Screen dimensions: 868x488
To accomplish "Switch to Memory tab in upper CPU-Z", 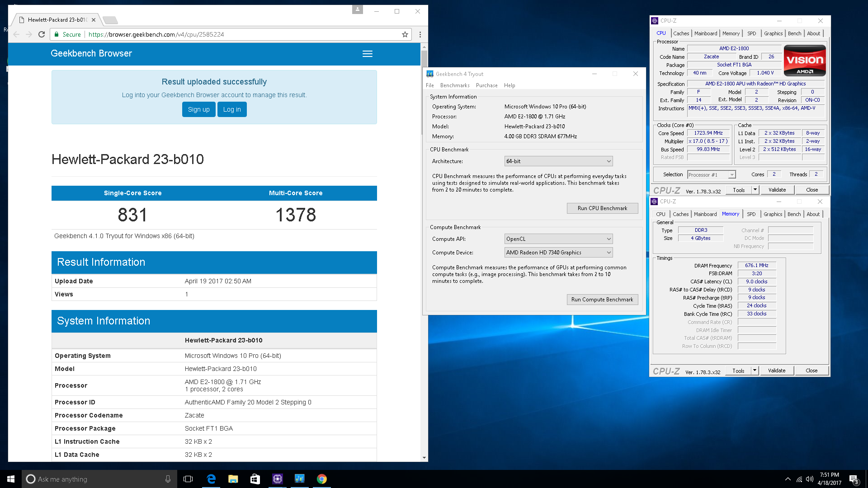I will [731, 33].
